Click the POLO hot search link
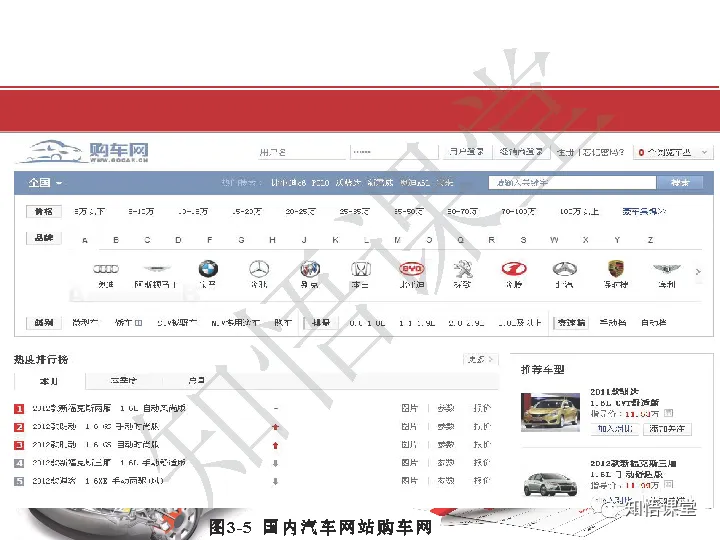Image resolution: width=720 pixels, height=540 pixels. pos(320,183)
